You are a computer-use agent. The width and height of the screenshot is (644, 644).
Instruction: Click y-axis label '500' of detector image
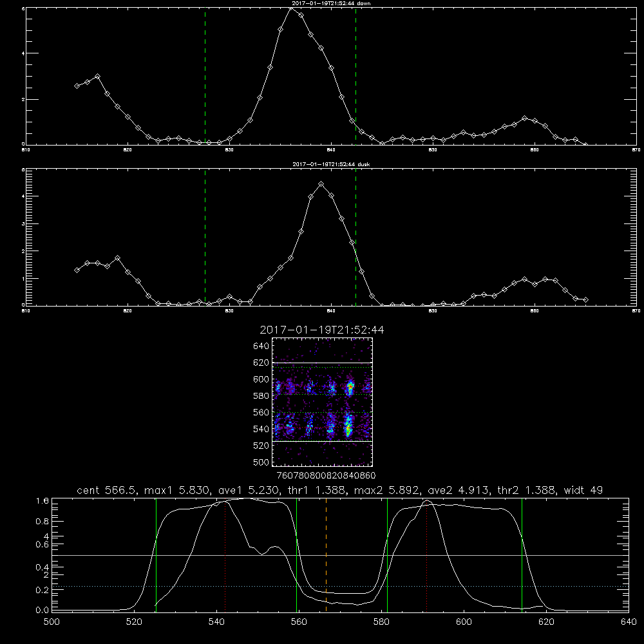pos(261,462)
